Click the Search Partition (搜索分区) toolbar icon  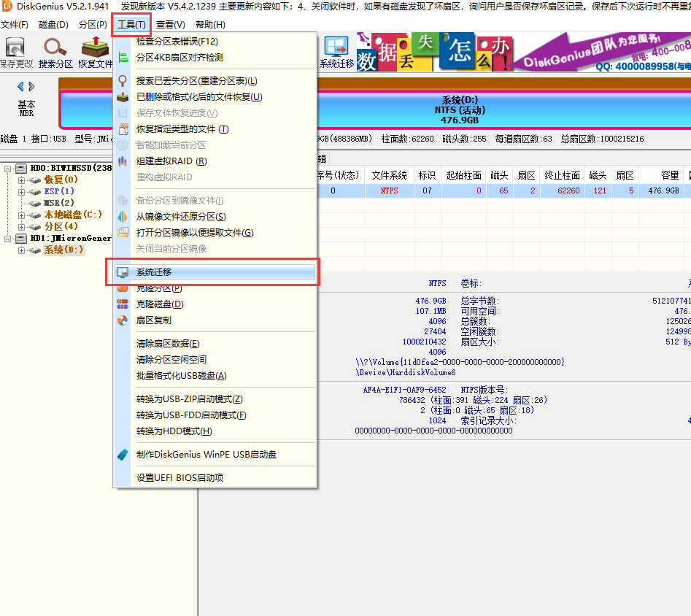pos(55,53)
